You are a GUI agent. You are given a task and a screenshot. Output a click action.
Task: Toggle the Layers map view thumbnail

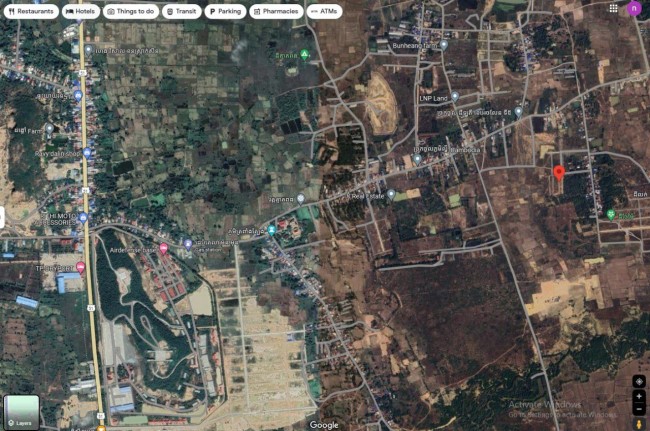[21, 411]
